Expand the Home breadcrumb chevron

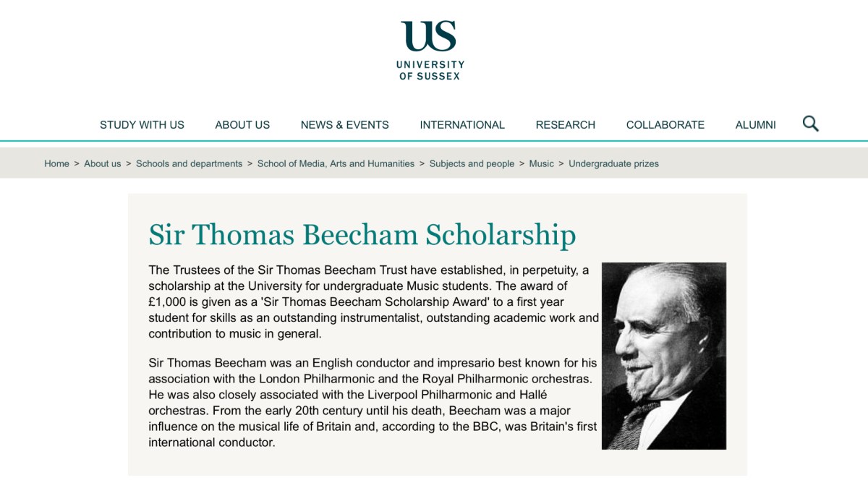coord(76,163)
